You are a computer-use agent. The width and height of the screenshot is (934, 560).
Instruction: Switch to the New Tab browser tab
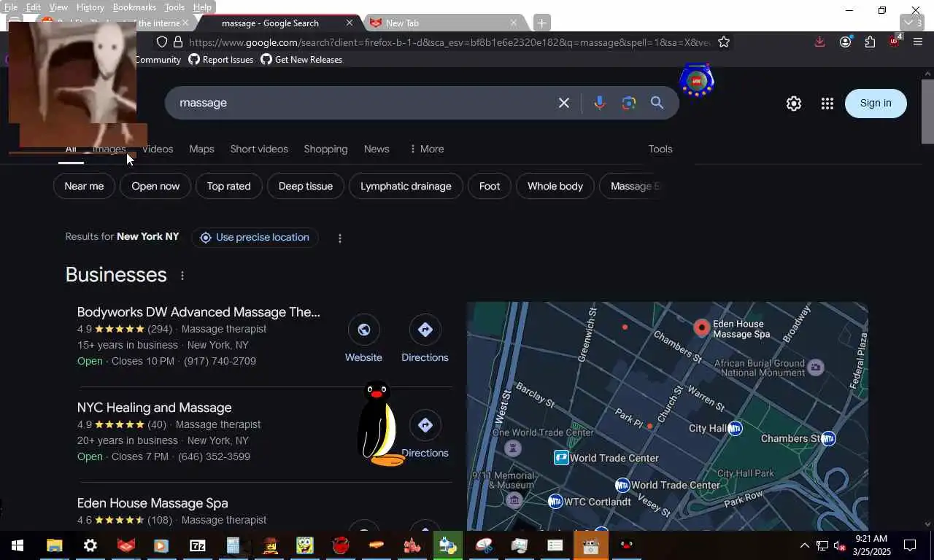pos(446,23)
